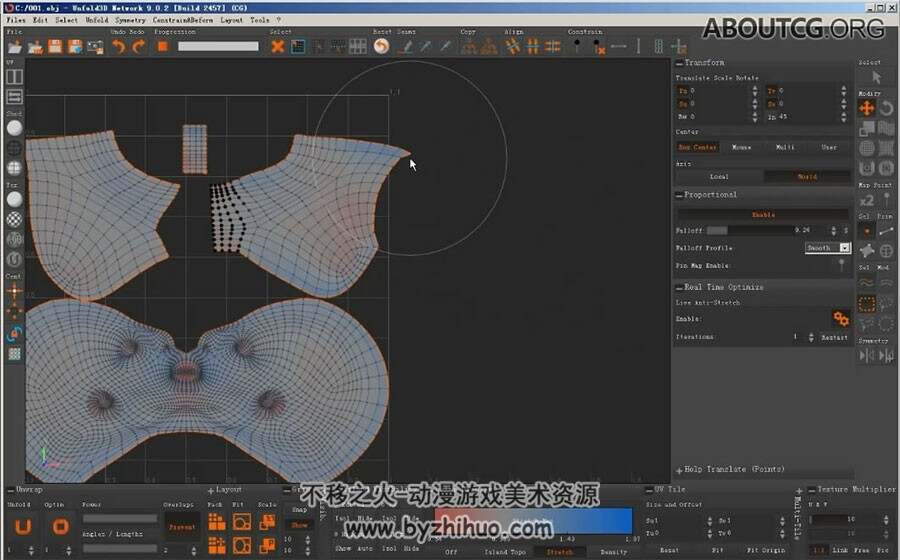The height and width of the screenshot is (560, 900).
Task: Expand the Help Translate (Points) panel
Action: point(680,470)
